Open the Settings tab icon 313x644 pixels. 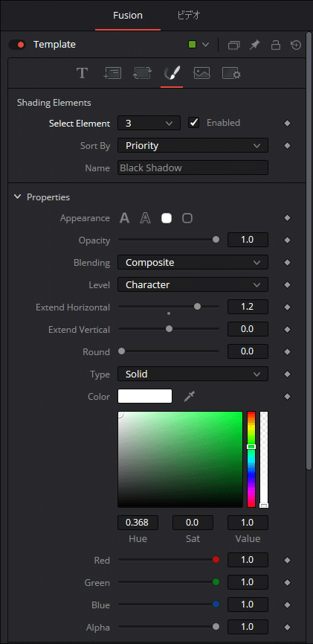click(231, 74)
